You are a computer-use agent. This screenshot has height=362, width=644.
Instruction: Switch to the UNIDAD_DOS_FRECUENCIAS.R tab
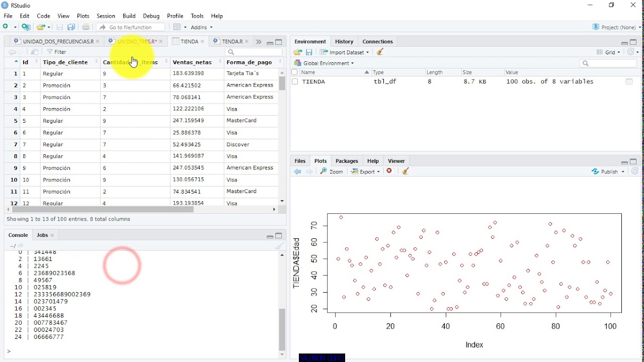(58, 42)
